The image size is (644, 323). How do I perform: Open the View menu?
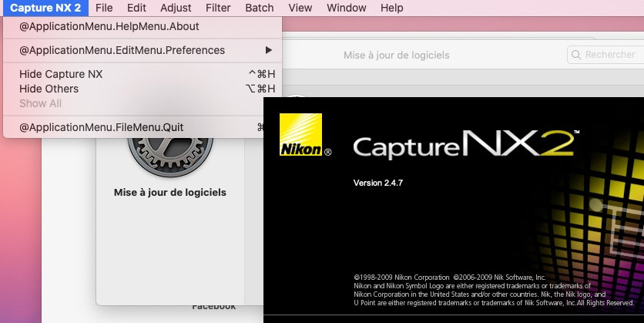(x=300, y=8)
